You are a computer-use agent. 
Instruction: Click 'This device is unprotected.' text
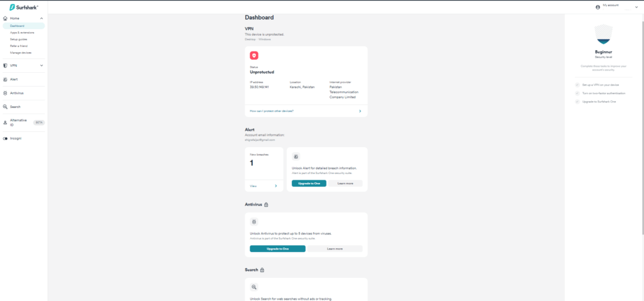point(264,35)
